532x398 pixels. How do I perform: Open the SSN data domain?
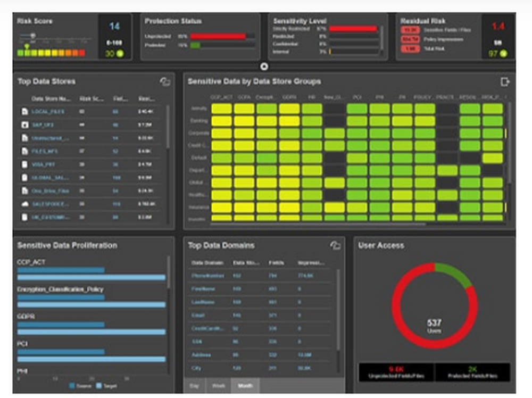(x=197, y=342)
